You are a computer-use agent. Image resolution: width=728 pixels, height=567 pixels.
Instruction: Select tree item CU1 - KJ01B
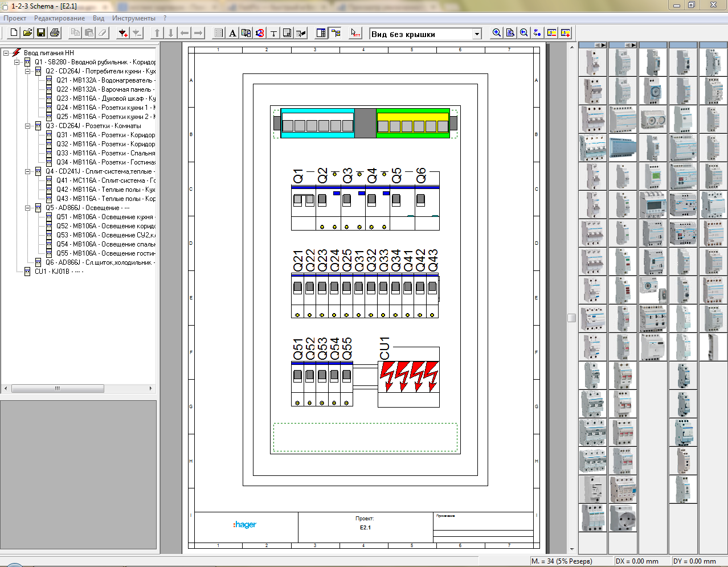coord(52,272)
